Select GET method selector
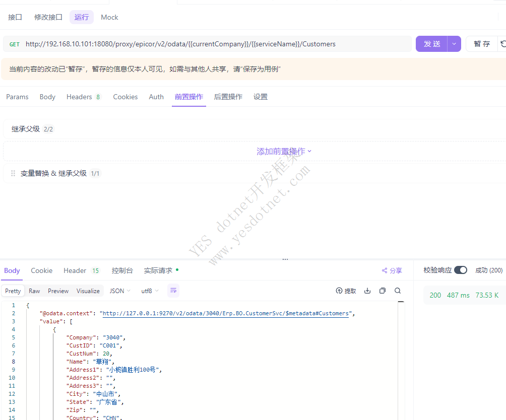Screen dimensions: 506x420 tap(15, 44)
